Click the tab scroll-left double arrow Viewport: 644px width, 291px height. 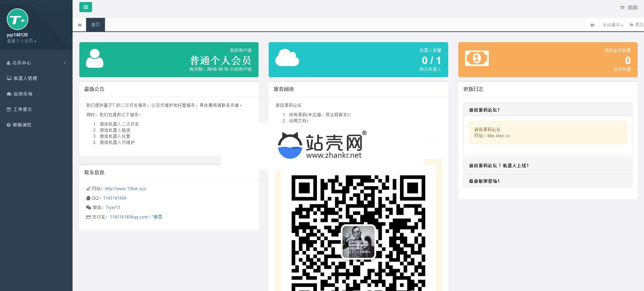coord(79,25)
